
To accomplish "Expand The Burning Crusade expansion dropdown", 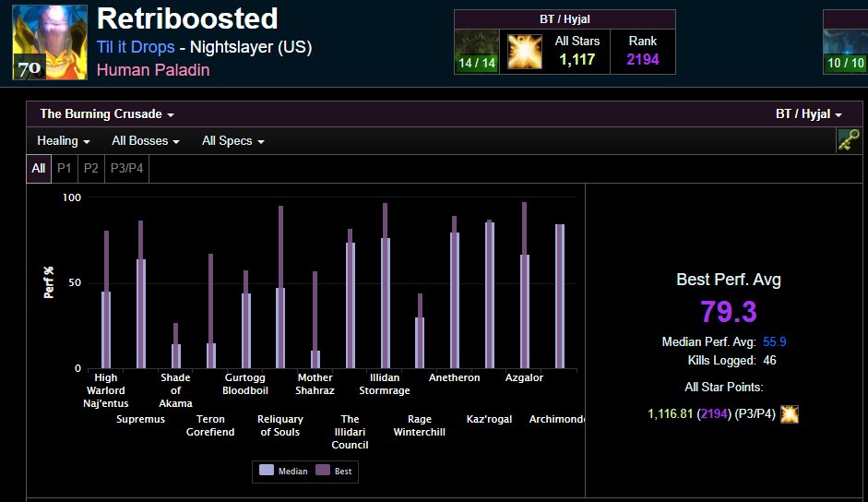I will click(107, 114).
